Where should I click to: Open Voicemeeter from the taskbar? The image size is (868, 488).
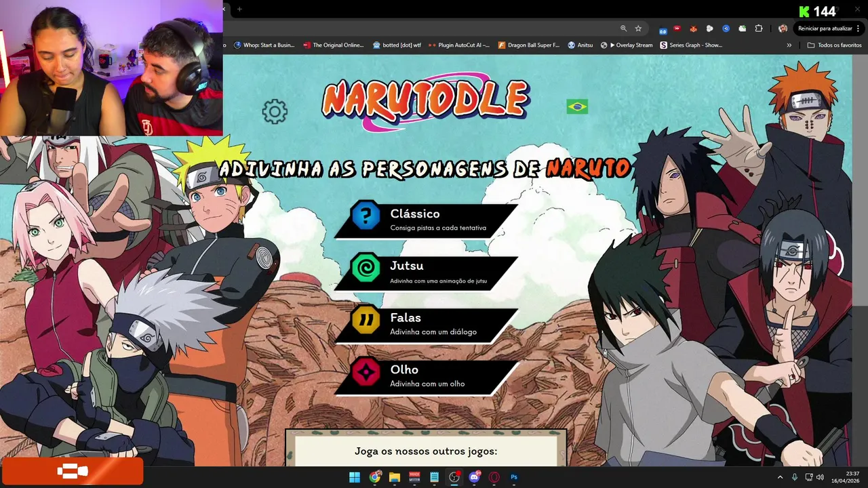[414, 477]
